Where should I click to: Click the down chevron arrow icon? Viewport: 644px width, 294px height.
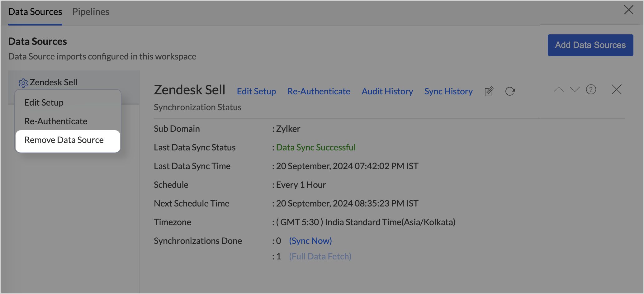(x=575, y=90)
